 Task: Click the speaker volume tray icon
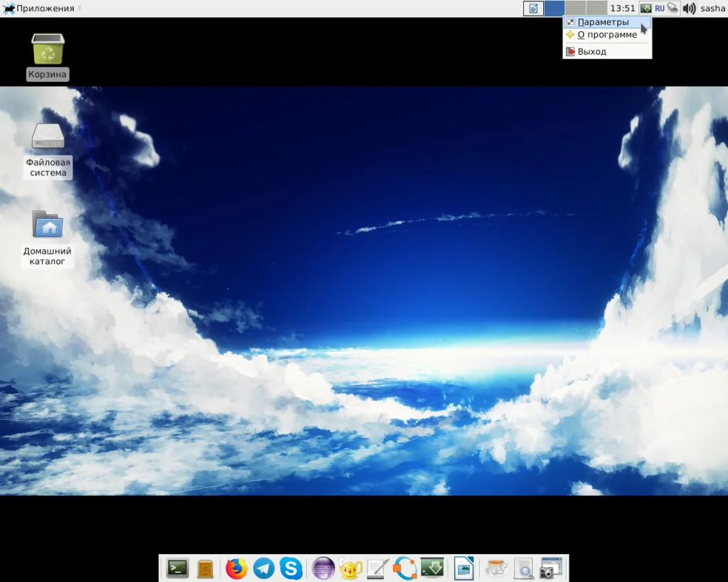pos(690,9)
